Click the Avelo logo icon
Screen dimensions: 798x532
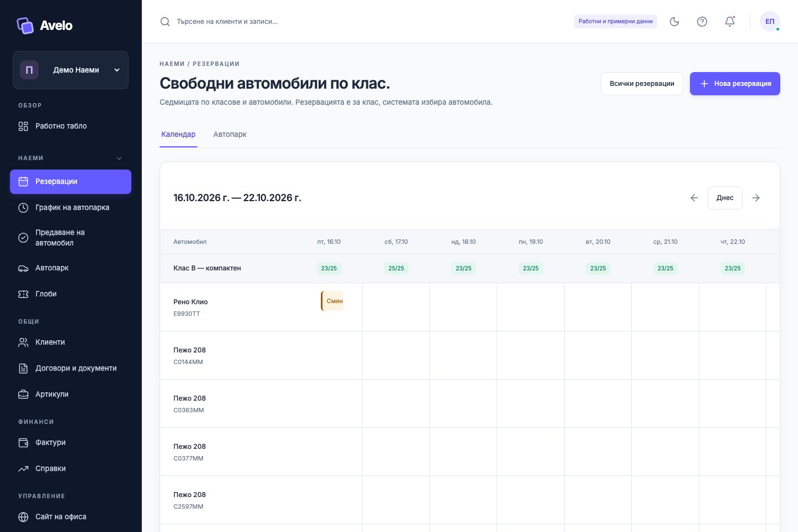pyautogui.click(x=25, y=25)
